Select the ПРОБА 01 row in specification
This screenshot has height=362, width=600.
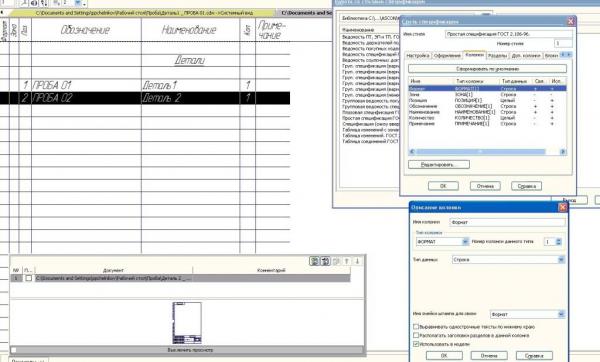(145, 85)
